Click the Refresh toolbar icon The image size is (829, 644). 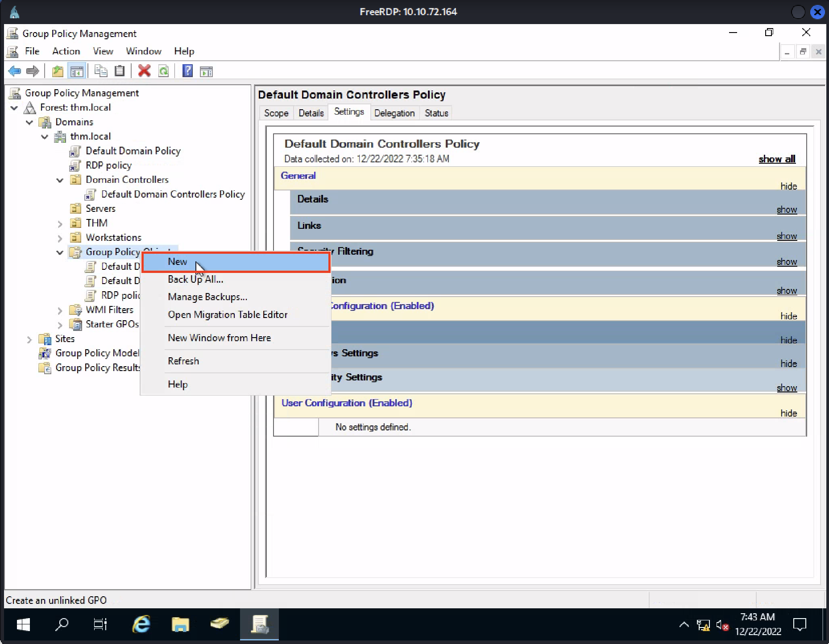point(164,71)
